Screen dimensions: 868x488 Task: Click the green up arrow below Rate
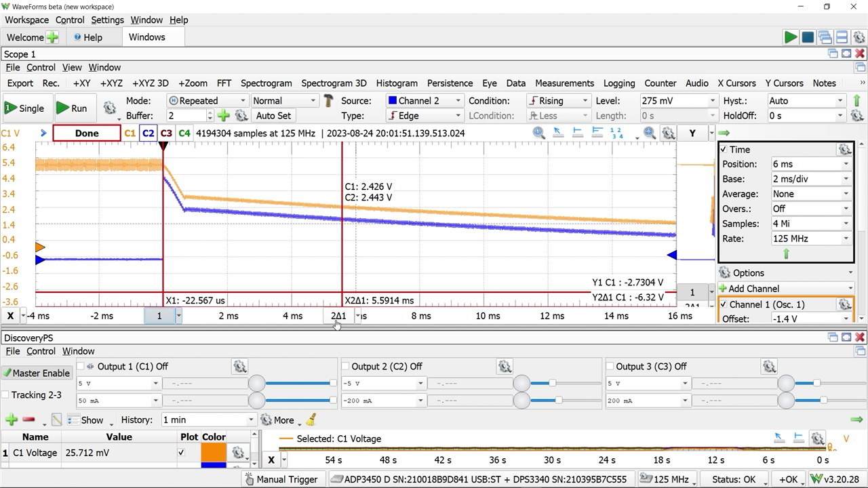click(786, 253)
